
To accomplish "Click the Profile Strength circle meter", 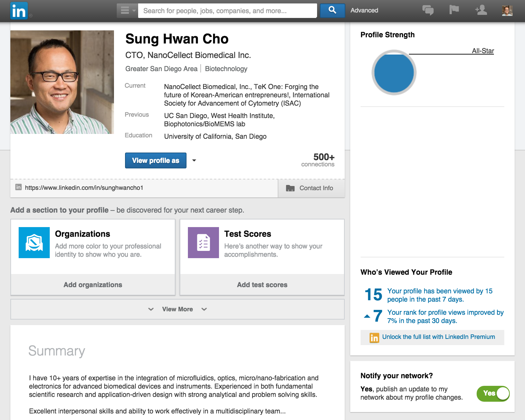I will [x=394, y=72].
